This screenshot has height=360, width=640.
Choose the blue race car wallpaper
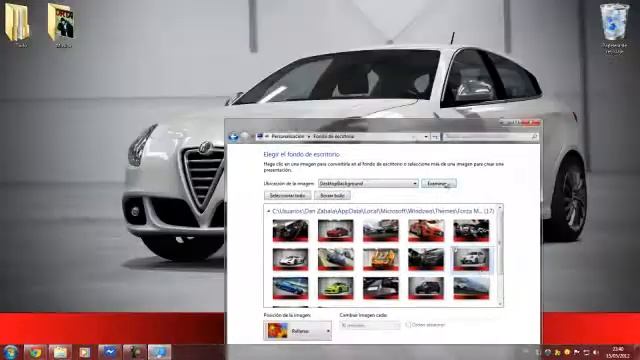291,288
